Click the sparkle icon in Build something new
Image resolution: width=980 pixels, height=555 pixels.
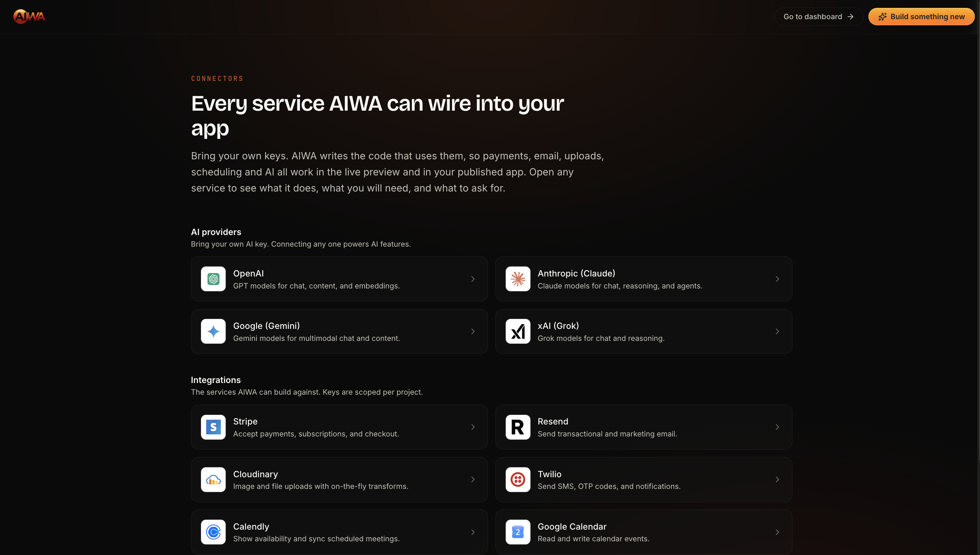882,17
